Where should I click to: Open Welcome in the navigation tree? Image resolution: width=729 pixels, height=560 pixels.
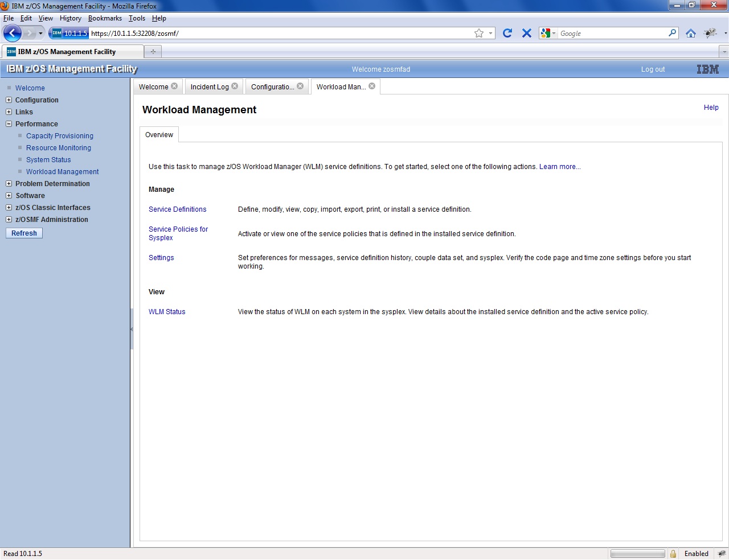point(30,88)
